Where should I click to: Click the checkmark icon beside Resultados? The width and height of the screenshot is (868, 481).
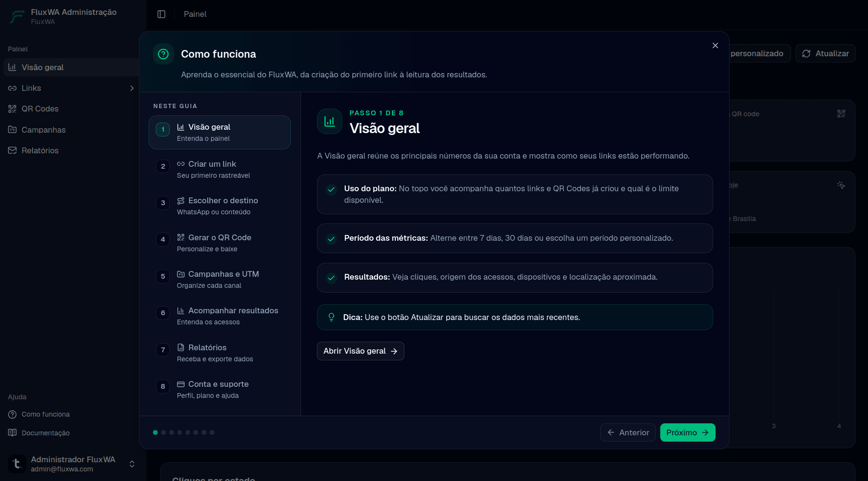(331, 278)
